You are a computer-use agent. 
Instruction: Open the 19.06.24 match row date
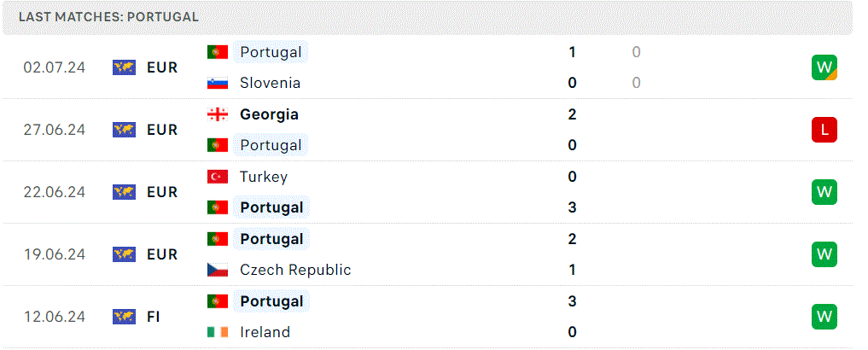pos(55,254)
